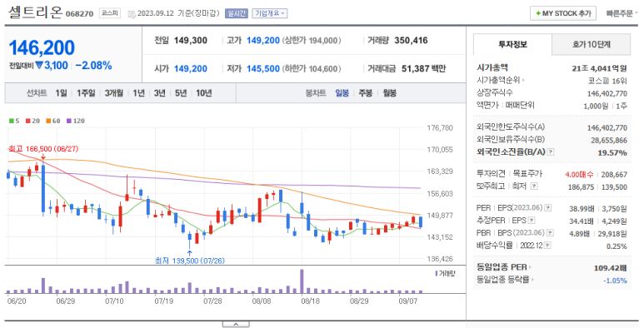Select the 3개월 line chart period

114,93
